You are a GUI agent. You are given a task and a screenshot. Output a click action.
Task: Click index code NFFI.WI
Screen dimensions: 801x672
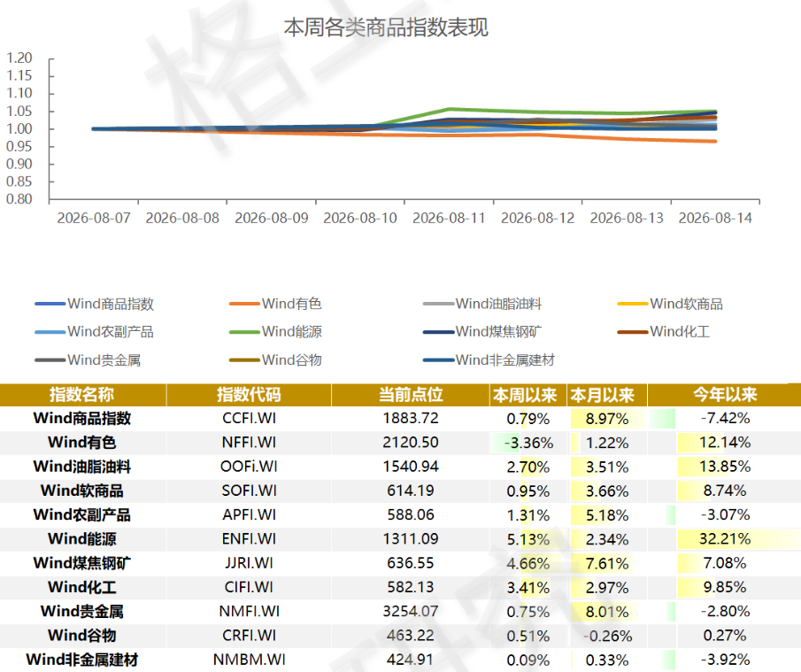(249, 443)
